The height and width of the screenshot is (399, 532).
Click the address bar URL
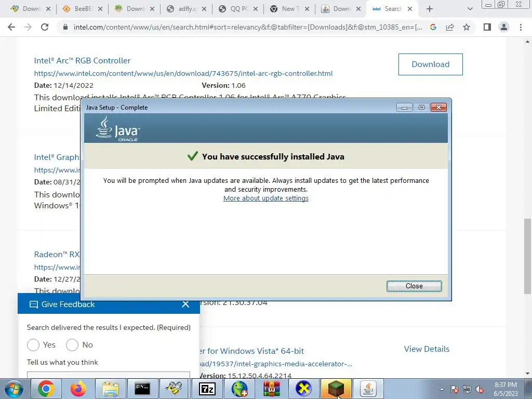[248, 27]
